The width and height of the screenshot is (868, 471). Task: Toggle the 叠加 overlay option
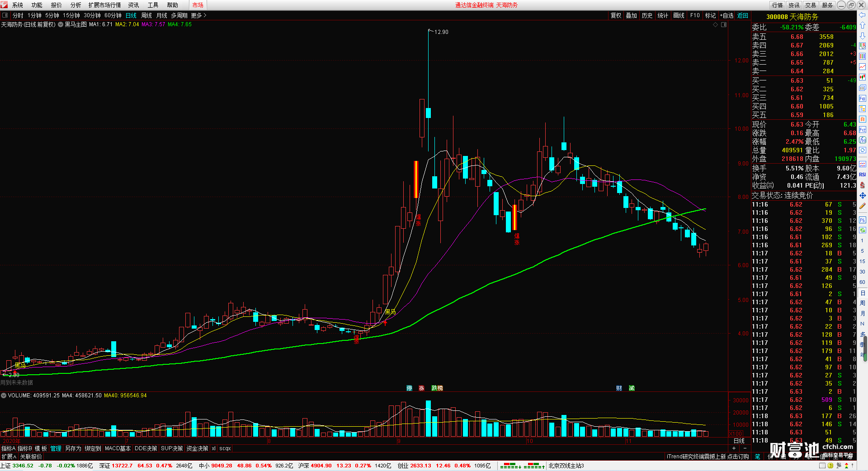631,15
